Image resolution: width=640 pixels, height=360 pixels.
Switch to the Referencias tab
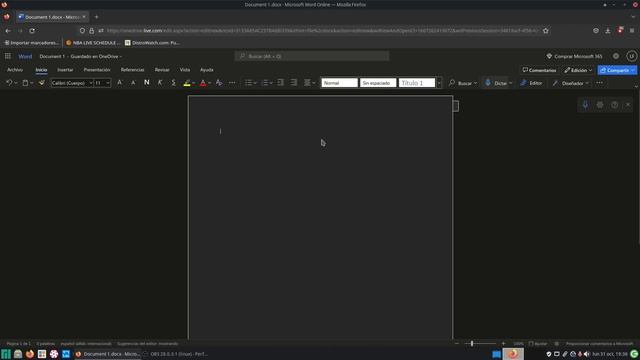132,70
